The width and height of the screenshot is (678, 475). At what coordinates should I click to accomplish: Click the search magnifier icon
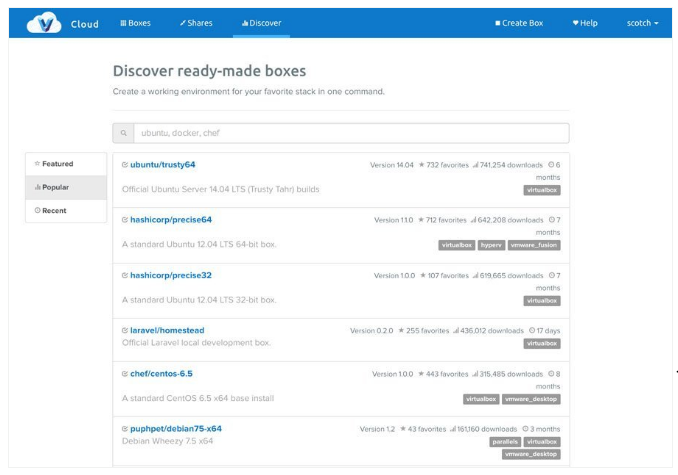pyautogui.click(x=124, y=133)
